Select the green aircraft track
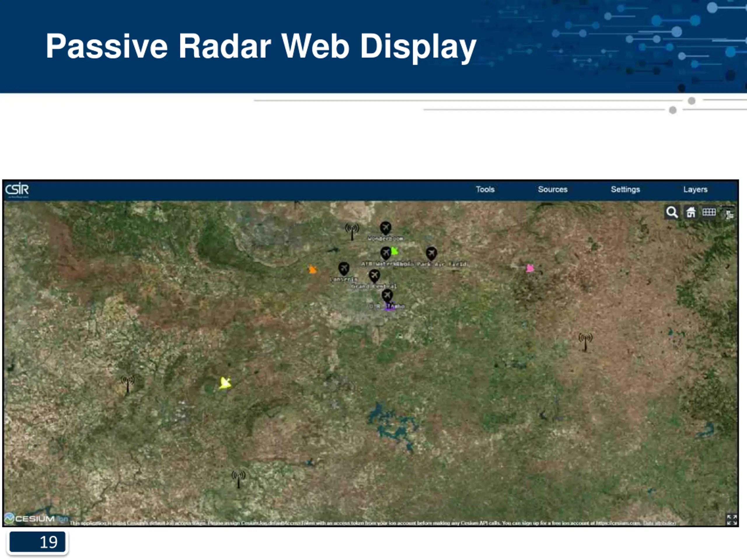The height and width of the screenshot is (560, 747). pos(395,251)
